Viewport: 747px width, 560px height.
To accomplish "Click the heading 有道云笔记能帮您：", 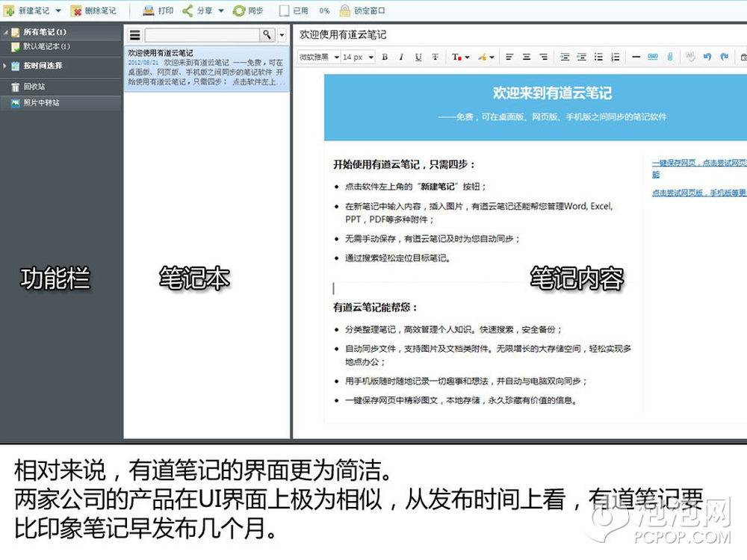I will tap(376, 308).
